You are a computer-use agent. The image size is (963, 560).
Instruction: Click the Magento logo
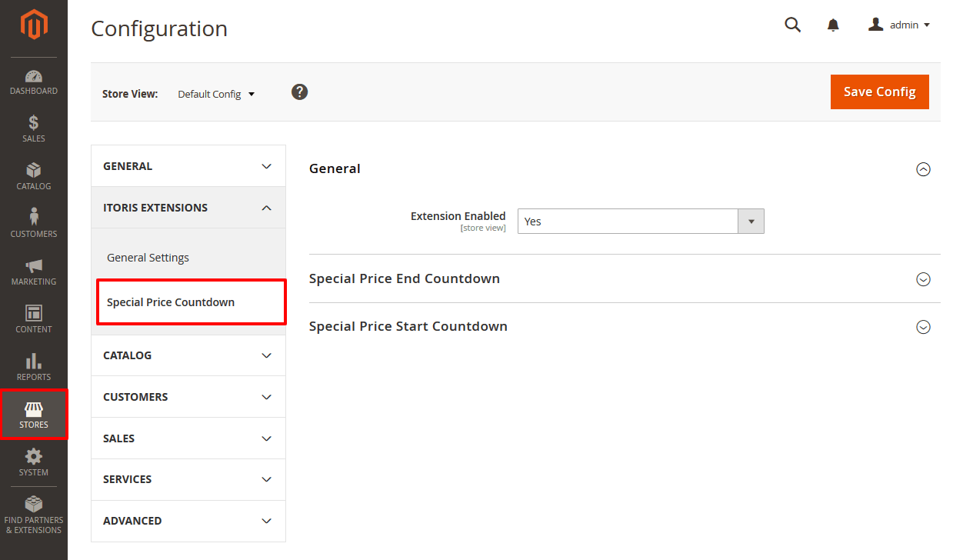point(33,25)
